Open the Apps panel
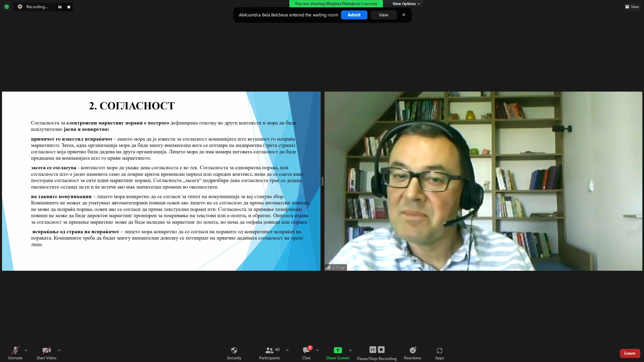 tap(439, 350)
